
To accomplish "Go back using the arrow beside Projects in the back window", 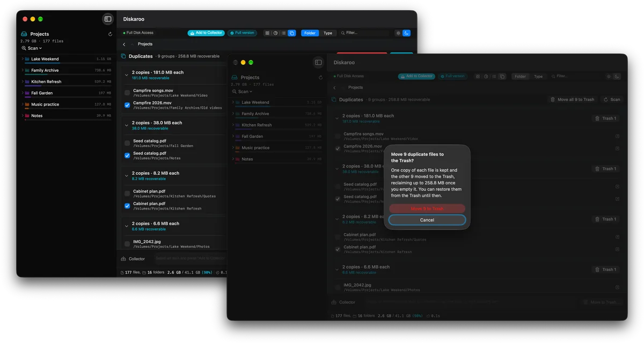I will 125,44.
